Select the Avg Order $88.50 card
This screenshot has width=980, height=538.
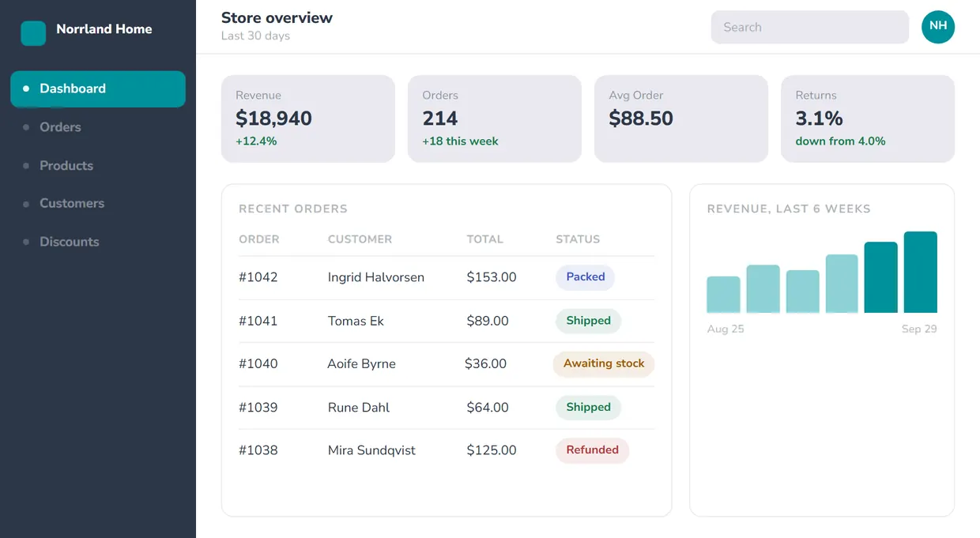click(681, 119)
